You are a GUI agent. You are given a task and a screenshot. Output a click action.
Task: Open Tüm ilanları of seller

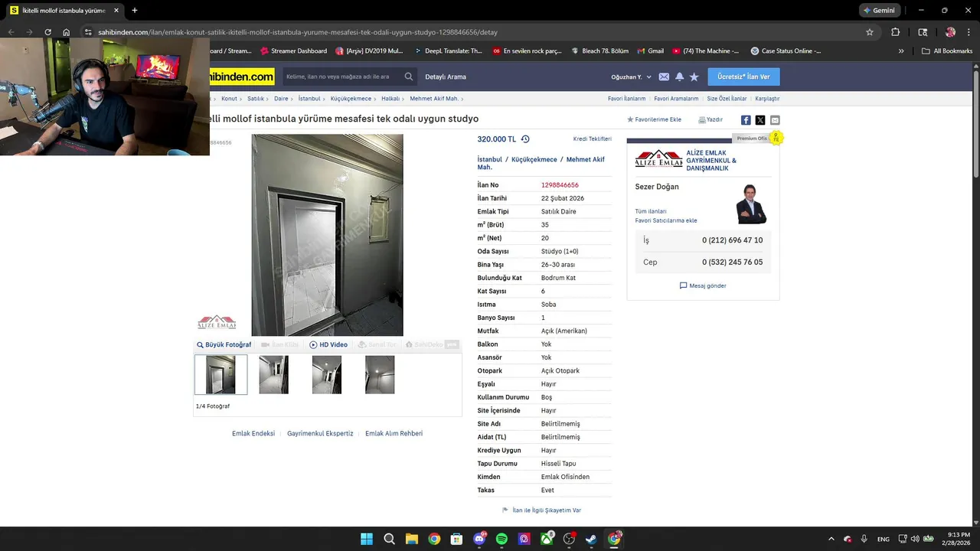(651, 211)
